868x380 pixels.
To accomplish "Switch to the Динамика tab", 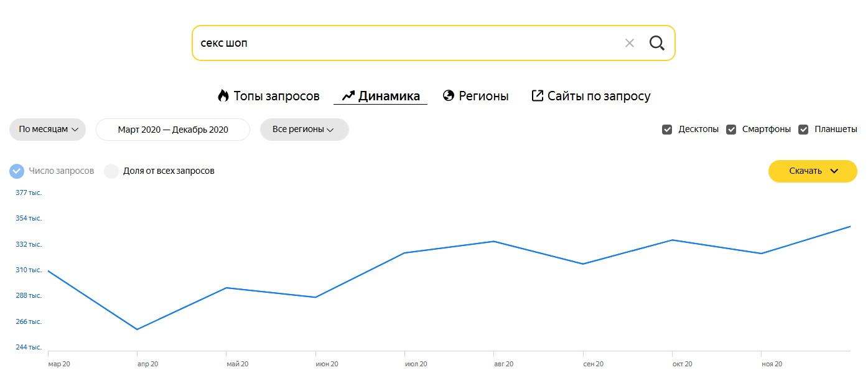I will click(381, 96).
